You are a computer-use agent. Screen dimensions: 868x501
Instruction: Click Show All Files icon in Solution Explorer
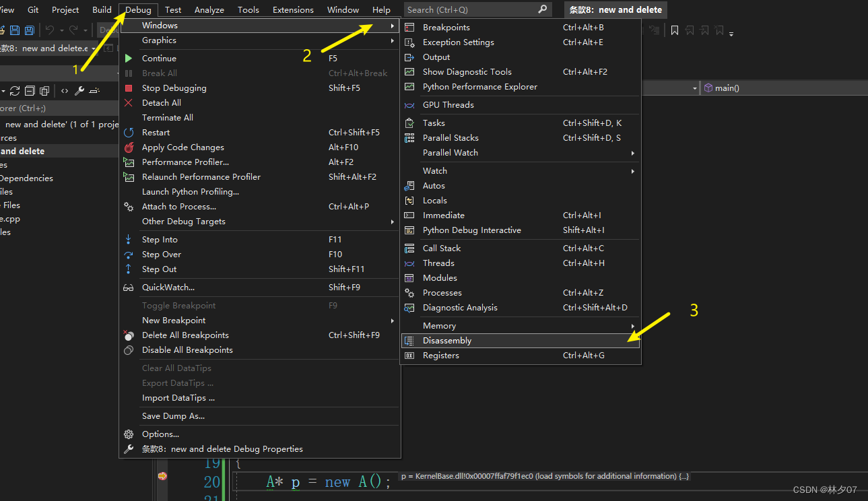pyautogui.click(x=44, y=91)
